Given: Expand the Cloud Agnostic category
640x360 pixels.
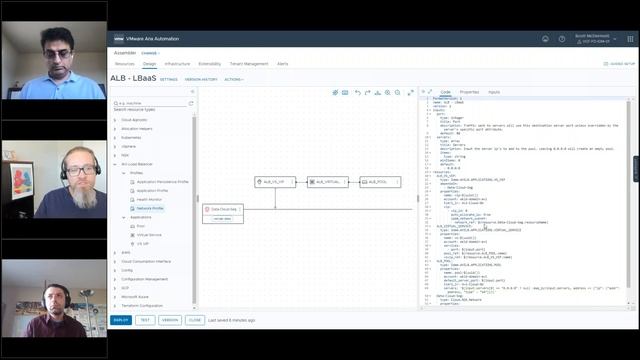Looking at the screenshot, I should 115,120.
